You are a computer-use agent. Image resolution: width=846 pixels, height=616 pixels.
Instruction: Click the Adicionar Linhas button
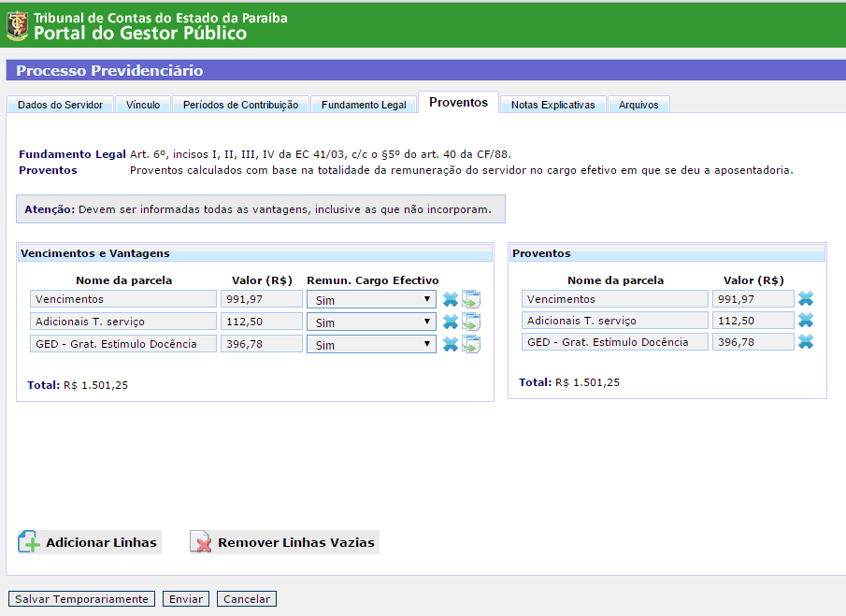[x=90, y=543]
